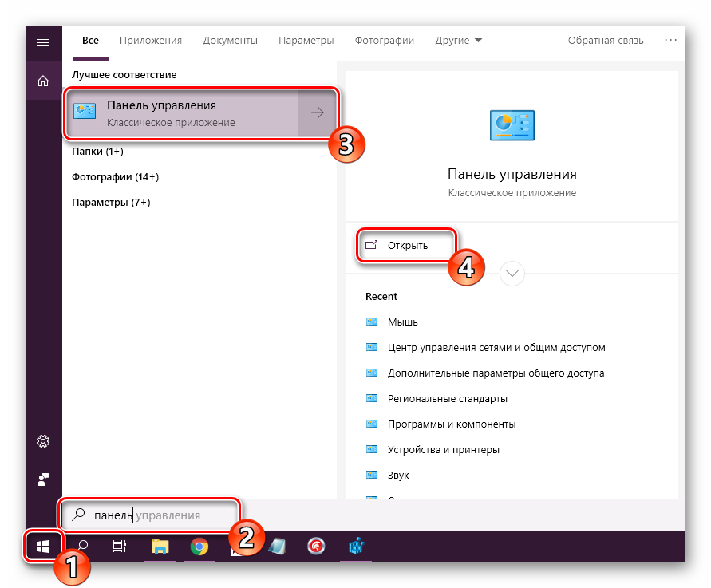This screenshot has width=711, height=588.
Task: Open the recent item Мышь
Action: coord(402,322)
